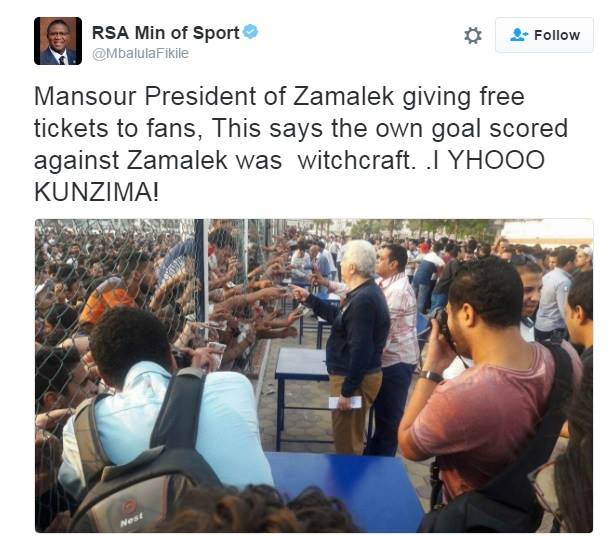Click the follow person-plus icon
Viewport: 611px width, 536px height.
click(519, 35)
